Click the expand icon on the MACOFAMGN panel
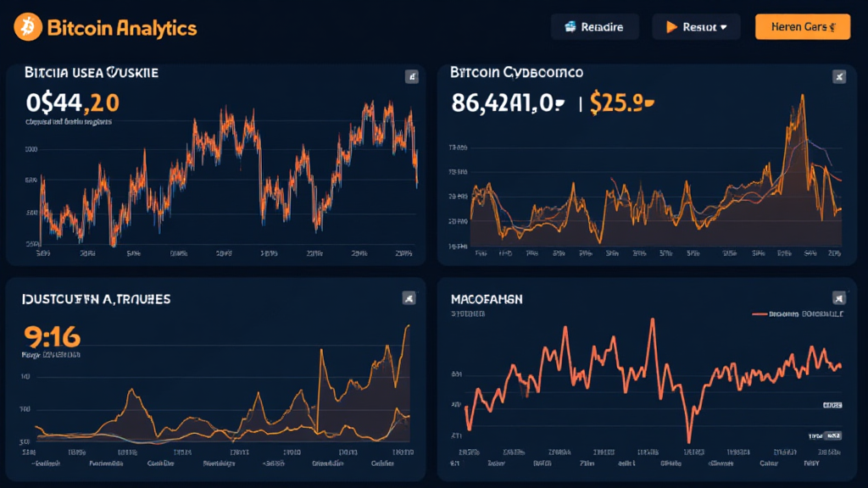Image resolution: width=868 pixels, height=488 pixels. pos(839,297)
